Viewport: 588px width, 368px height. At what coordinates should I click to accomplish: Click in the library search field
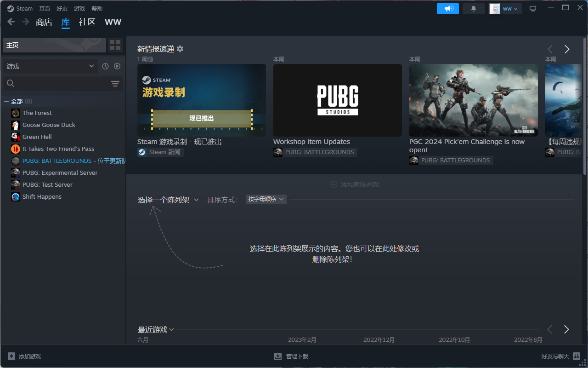(63, 84)
